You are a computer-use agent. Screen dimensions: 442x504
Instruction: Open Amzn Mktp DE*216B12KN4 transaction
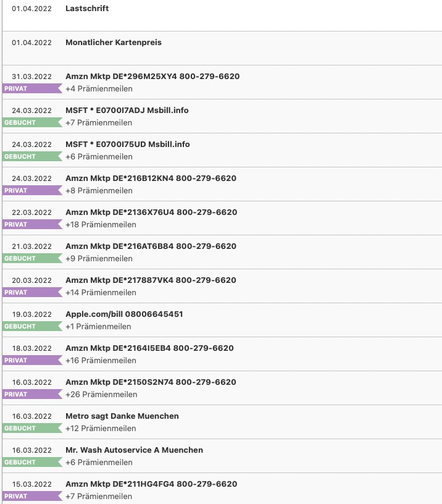click(x=151, y=178)
